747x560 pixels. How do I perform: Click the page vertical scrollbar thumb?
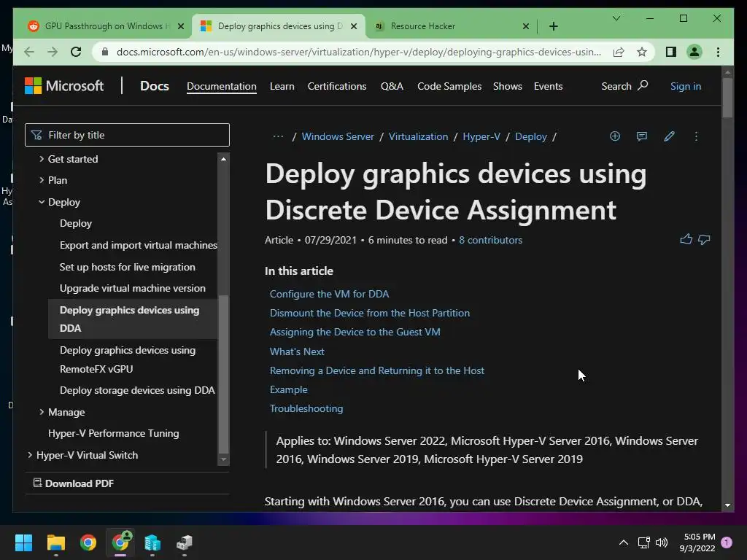click(x=727, y=97)
